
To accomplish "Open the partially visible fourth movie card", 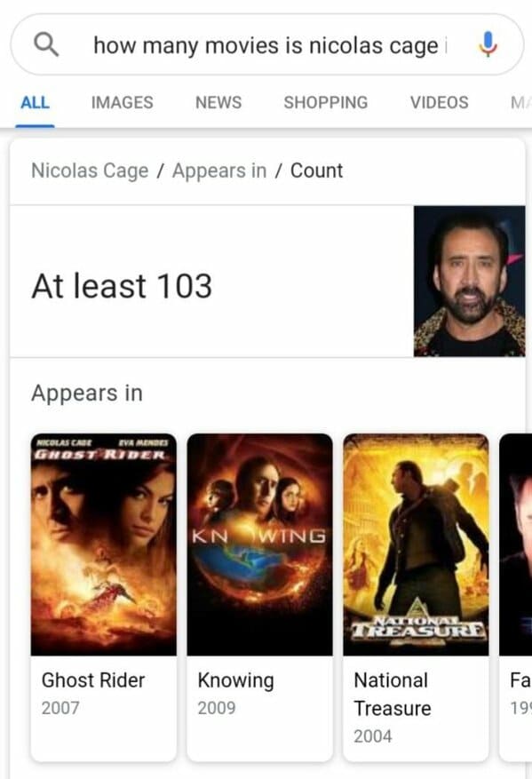I will [516, 596].
